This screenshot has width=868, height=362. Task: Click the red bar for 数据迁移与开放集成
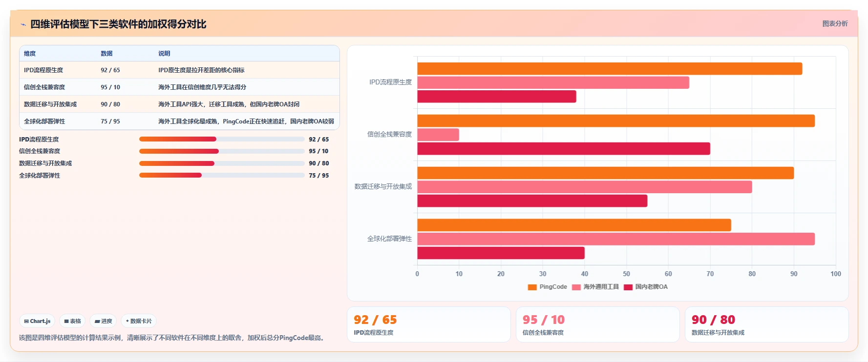532,201
